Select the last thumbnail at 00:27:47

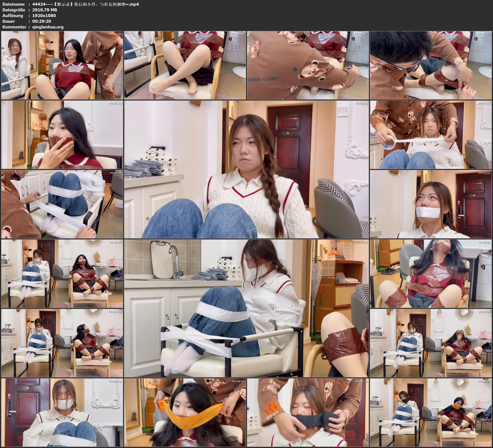point(431,412)
